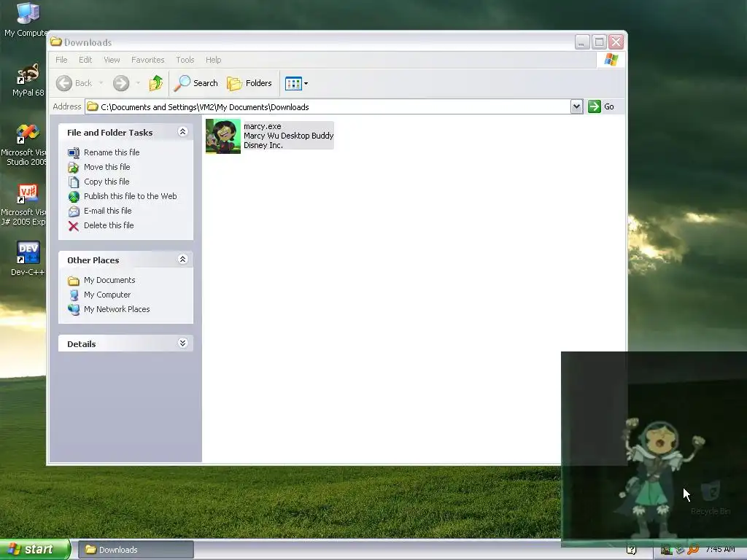Click the My Documents folder icon
The width and height of the screenshot is (747, 560).
click(x=74, y=281)
